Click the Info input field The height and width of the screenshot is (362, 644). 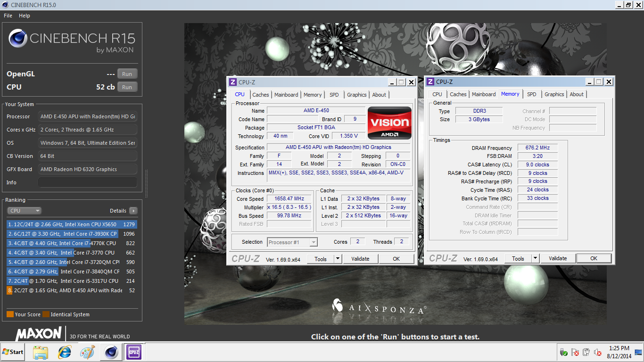pyautogui.click(x=88, y=182)
